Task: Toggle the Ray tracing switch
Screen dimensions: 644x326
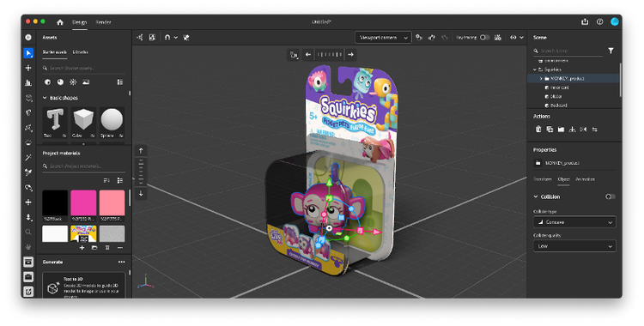Action: pyautogui.click(x=484, y=38)
